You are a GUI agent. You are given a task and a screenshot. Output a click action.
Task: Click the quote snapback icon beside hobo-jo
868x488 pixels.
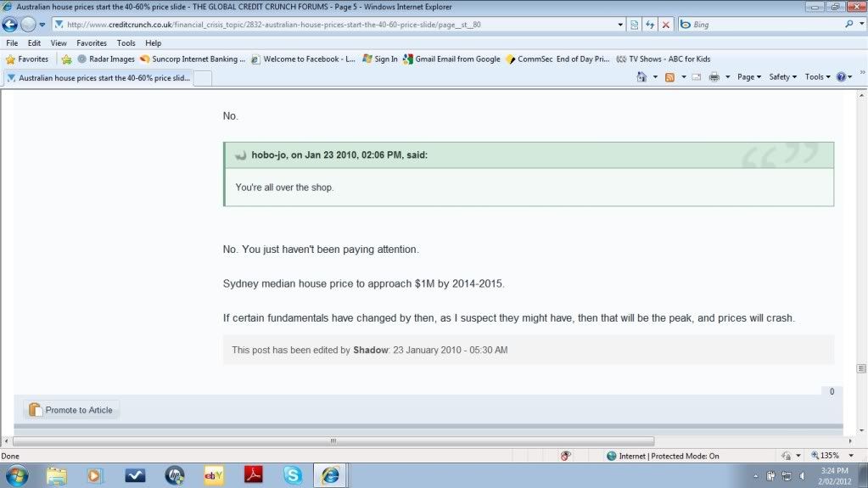point(241,155)
